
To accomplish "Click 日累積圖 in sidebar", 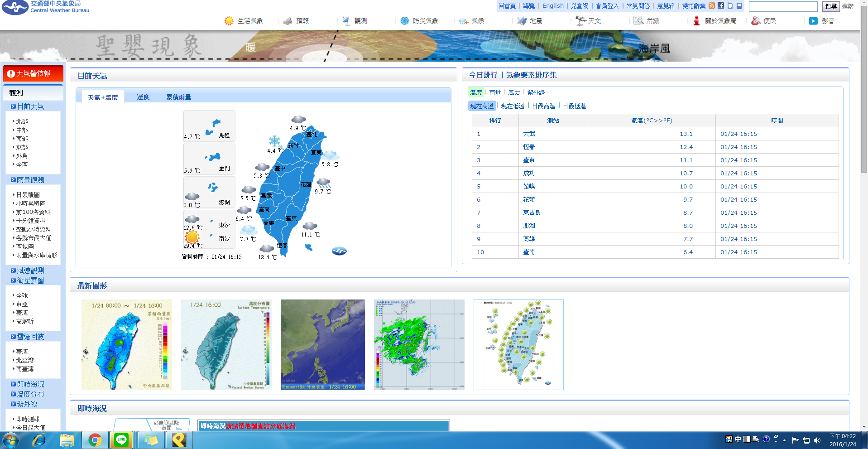I will tap(28, 195).
